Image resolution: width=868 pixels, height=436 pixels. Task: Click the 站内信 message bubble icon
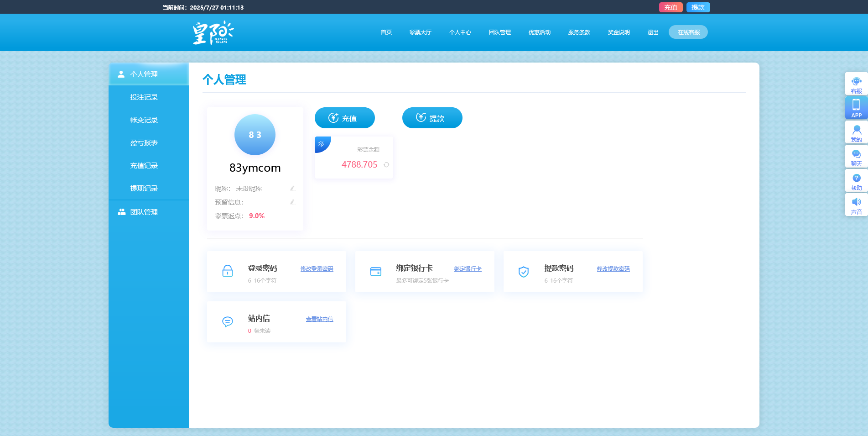click(228, 322)
